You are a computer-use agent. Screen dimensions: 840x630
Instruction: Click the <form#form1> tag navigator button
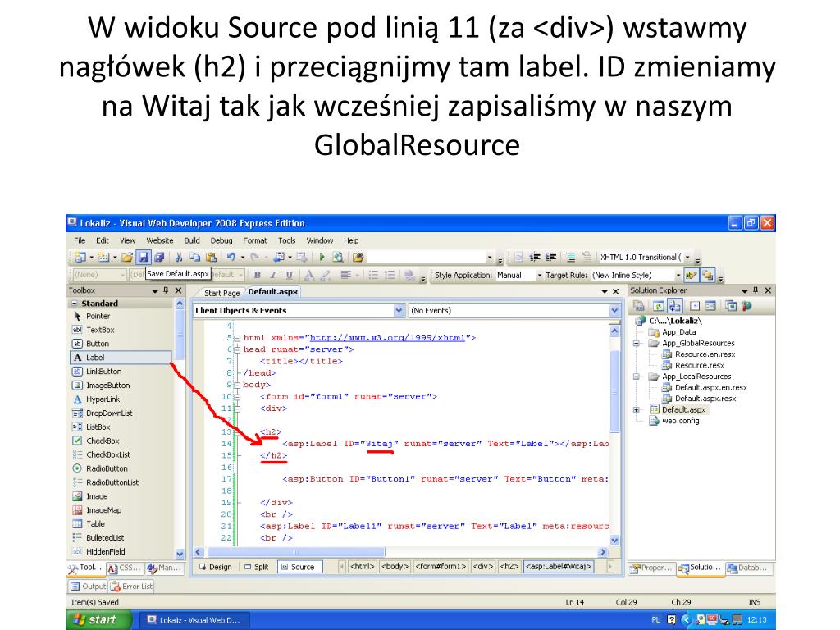(441, 566)
